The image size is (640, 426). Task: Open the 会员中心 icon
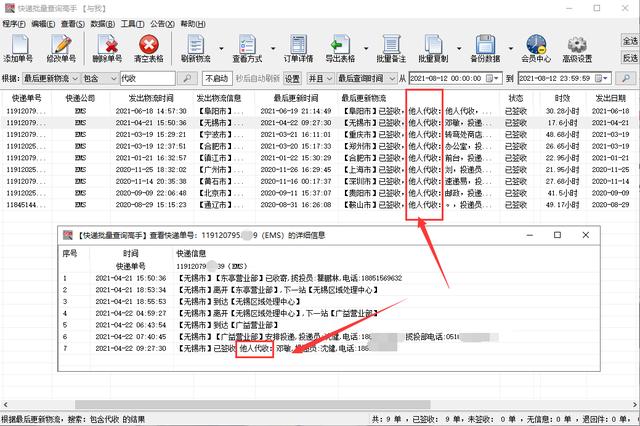pyautogui.click(x=537, y=45)
